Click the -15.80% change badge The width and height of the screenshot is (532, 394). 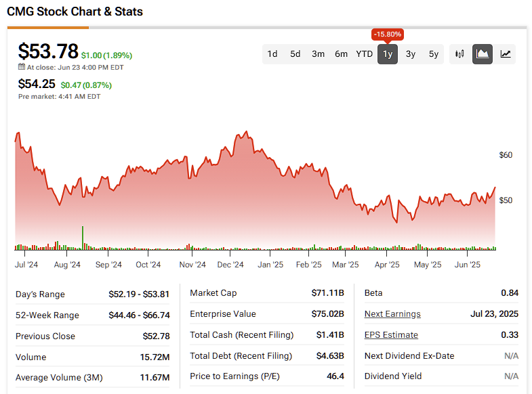point(388,35)
